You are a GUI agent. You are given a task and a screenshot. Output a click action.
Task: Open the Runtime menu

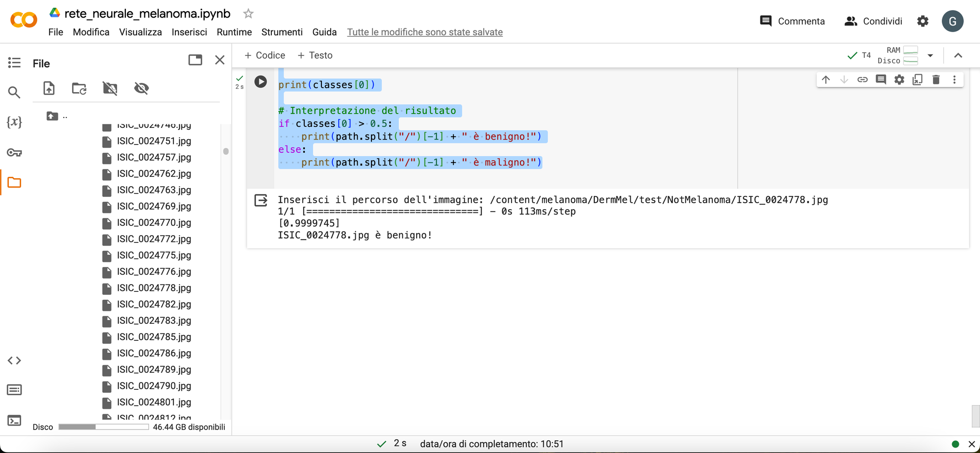click(234, 32)
